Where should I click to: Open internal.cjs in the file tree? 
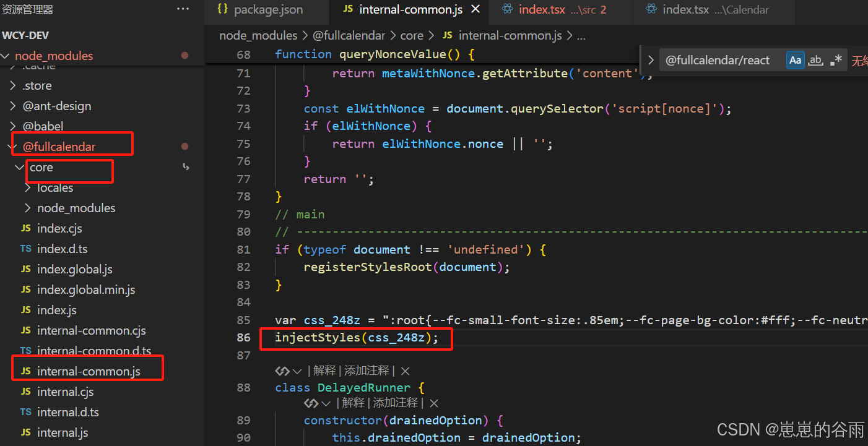65,392
